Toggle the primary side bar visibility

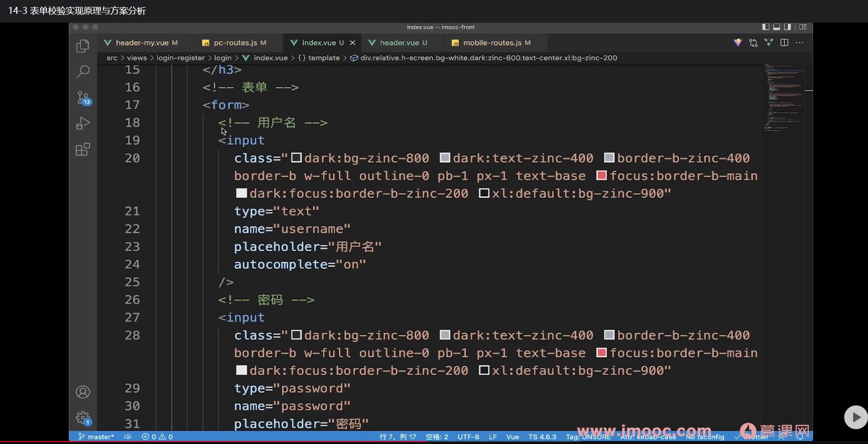tap(766, 27)
